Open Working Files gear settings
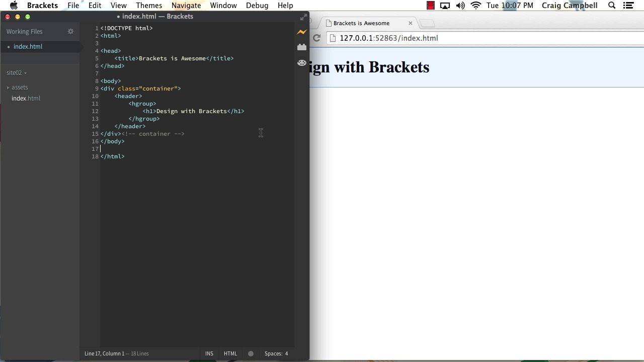644x362 pixels. [70, 31]
